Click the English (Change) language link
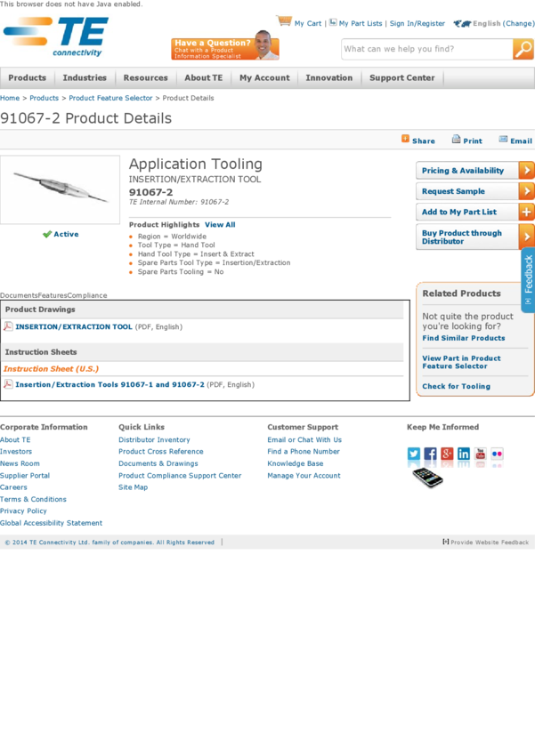This screenshot has height=756, width=535. point(504,23)
